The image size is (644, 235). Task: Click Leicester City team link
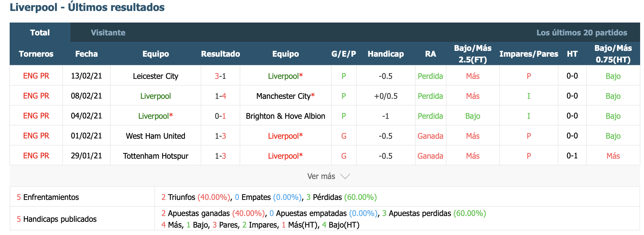[155, 76]
